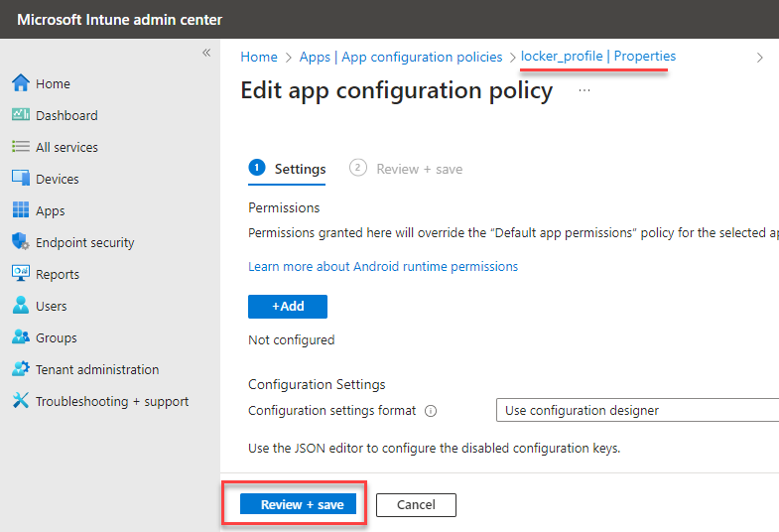The image size is (779, 532).
Task: Open Tenant administration menu item
Action: pos(97,370)
